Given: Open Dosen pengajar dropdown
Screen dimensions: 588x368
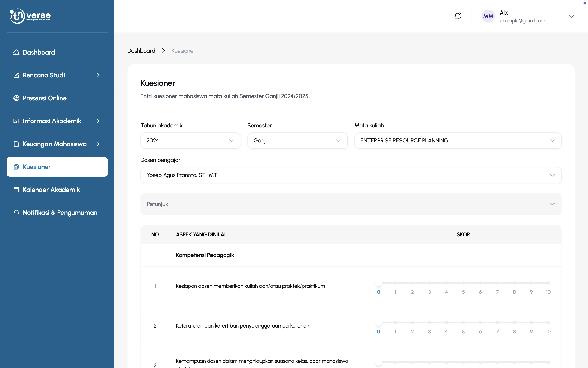Looking at the screenshot, I should tap(351, 175).
